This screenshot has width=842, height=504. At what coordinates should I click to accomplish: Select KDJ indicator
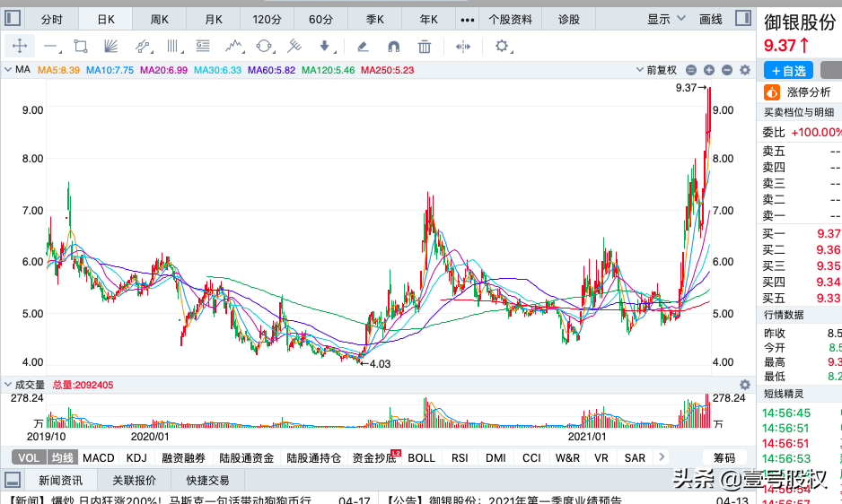(x=136, y=457)
